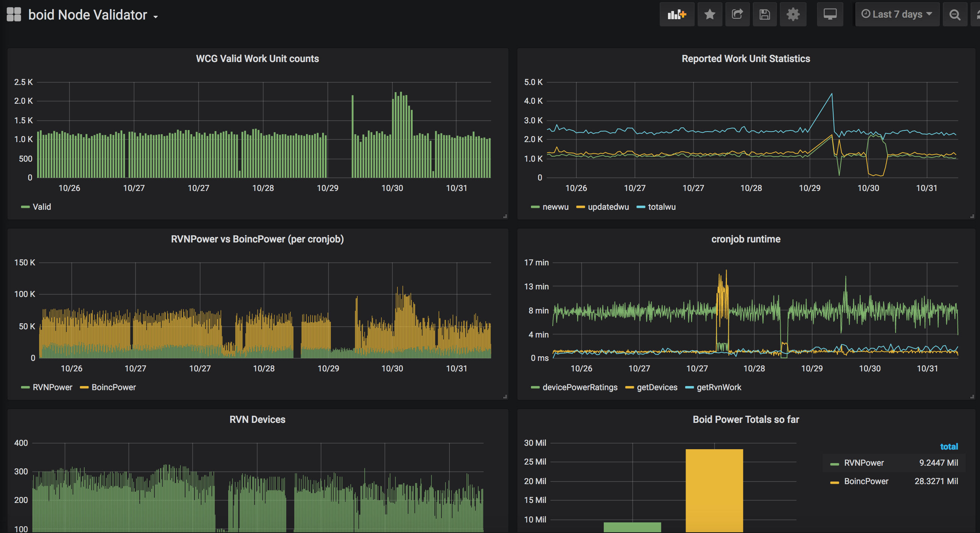Toggle the BoincPower legend series
Viewport: 980px width, 533px height.
[113, 387]
